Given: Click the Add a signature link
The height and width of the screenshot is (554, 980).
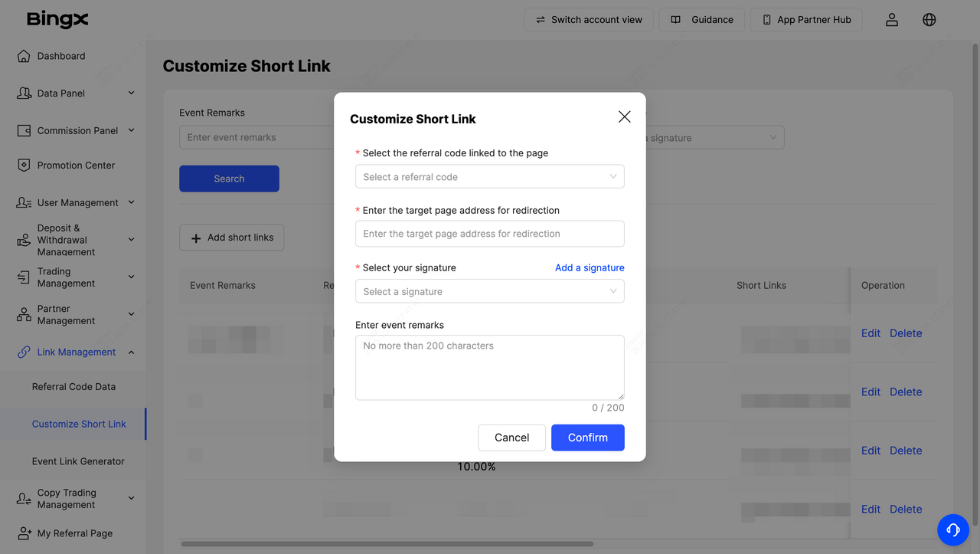Looking at the screenshot, I should tap(590, 267).
